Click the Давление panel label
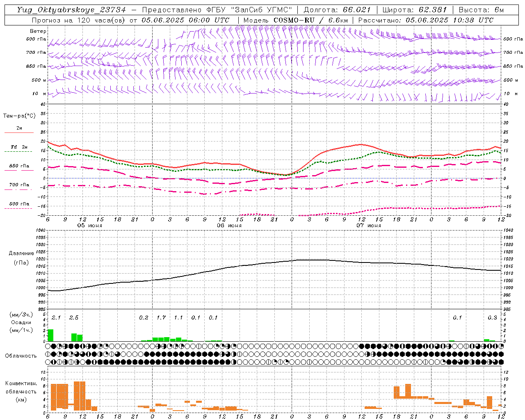525x420 pixels. pos(21,253)
